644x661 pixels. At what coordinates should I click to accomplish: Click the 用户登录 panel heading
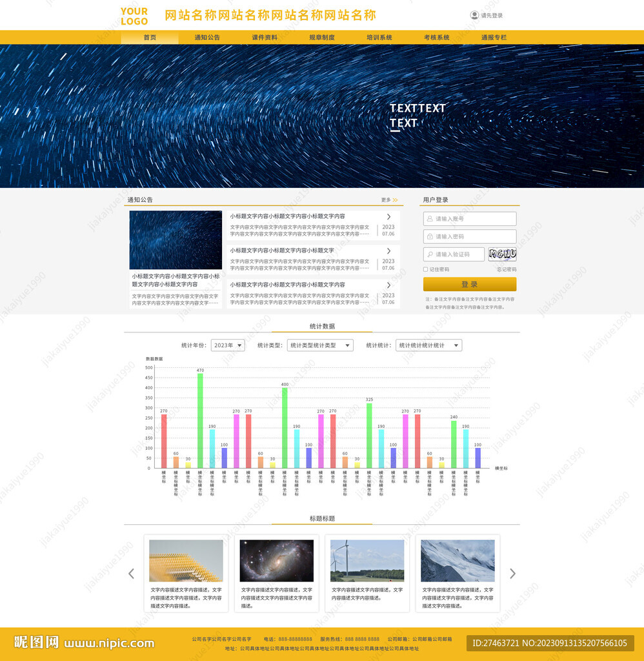[x=436, y=200]
